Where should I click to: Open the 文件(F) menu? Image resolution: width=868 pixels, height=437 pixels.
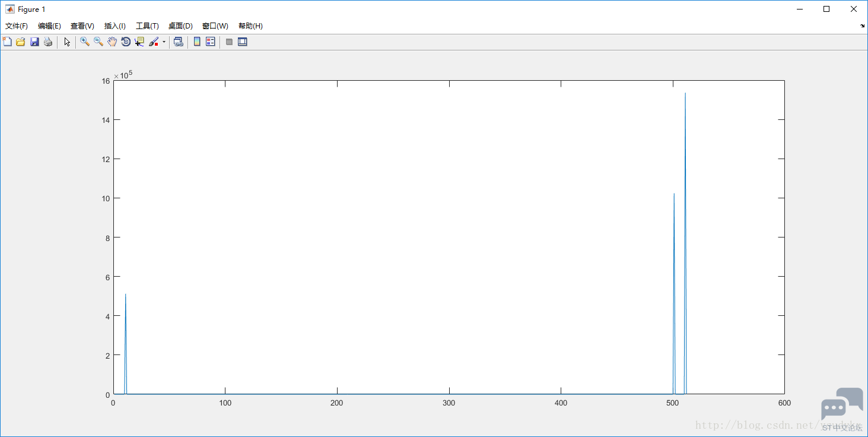[x=17, y=26]
